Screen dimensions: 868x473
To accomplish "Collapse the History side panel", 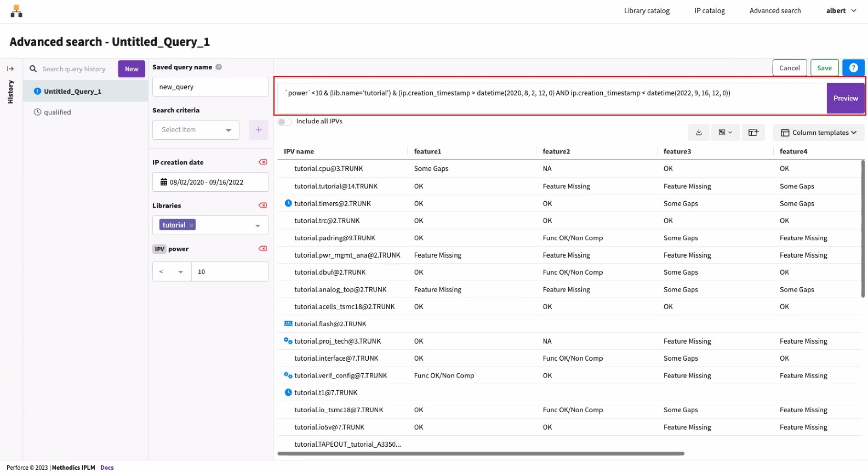I will point(10,69).
